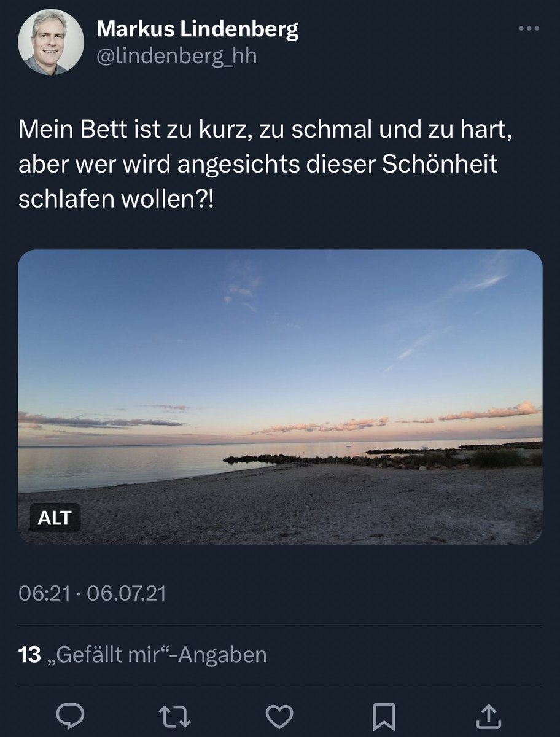Viewport: 560px width, 737px height.
Task: Bookmark this tweet
Action: (x=385, y=716)
